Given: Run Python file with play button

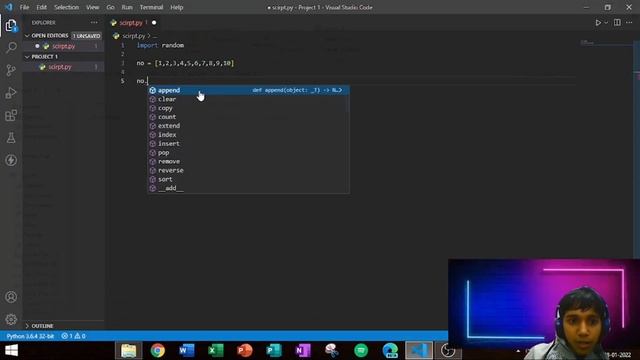Looking at the screenshot, I should point(598,23).
